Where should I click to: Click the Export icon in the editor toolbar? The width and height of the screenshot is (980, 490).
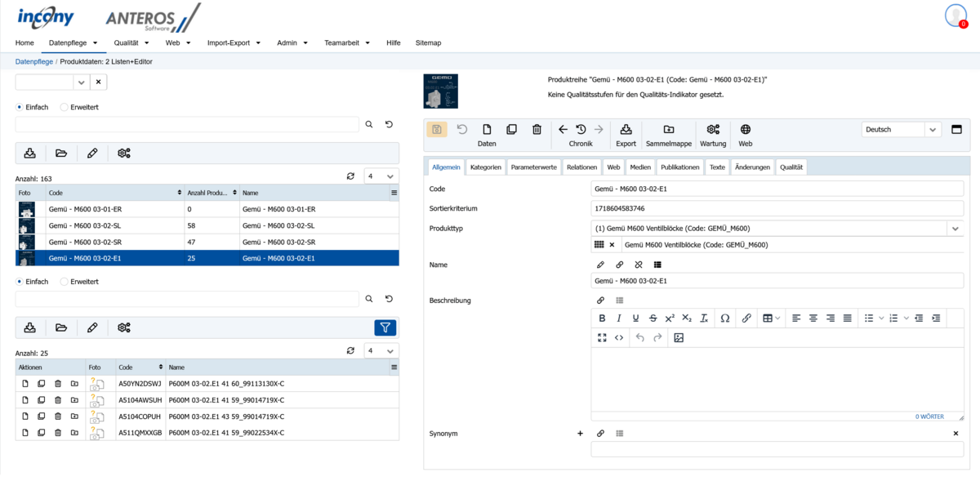pyautogui.click(x=626, y=130)
